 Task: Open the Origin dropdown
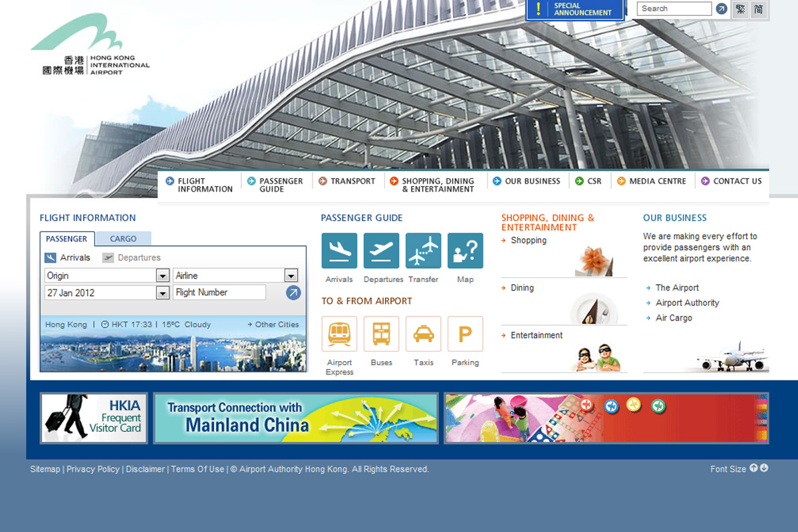107,275
